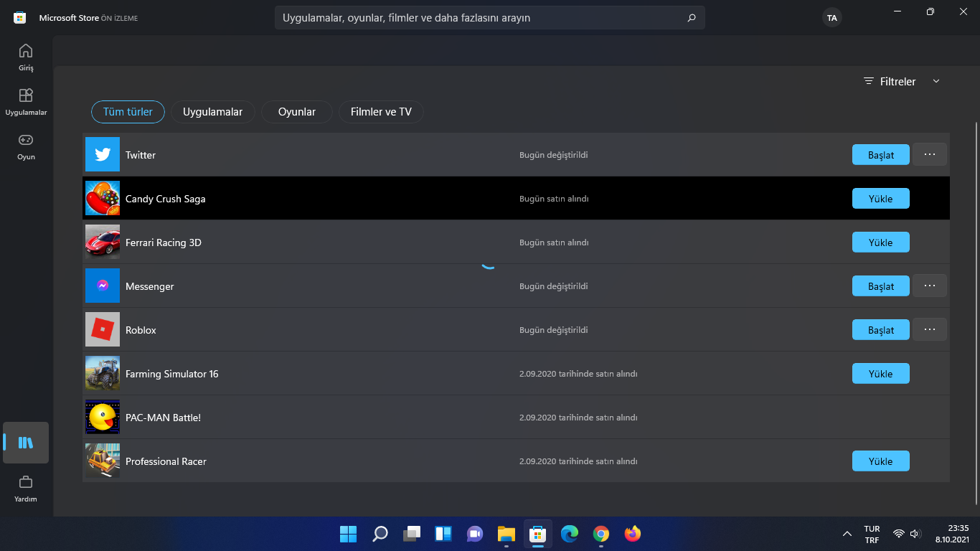Open the Ferrari Racing 3D title text
This screenshot has width=980, height=551.
click(x=164, y=242)
